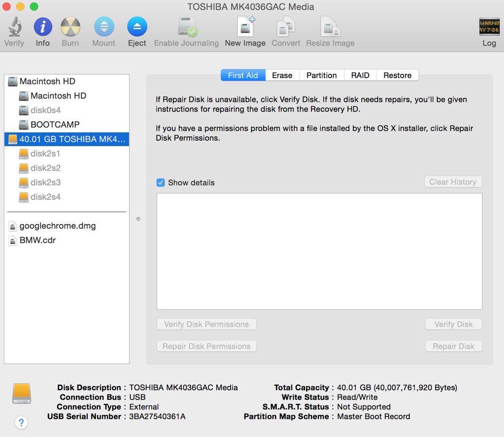504x437 pixels.
Task: Select googlechrome.dmg disk image
Action: click(67, 226)
